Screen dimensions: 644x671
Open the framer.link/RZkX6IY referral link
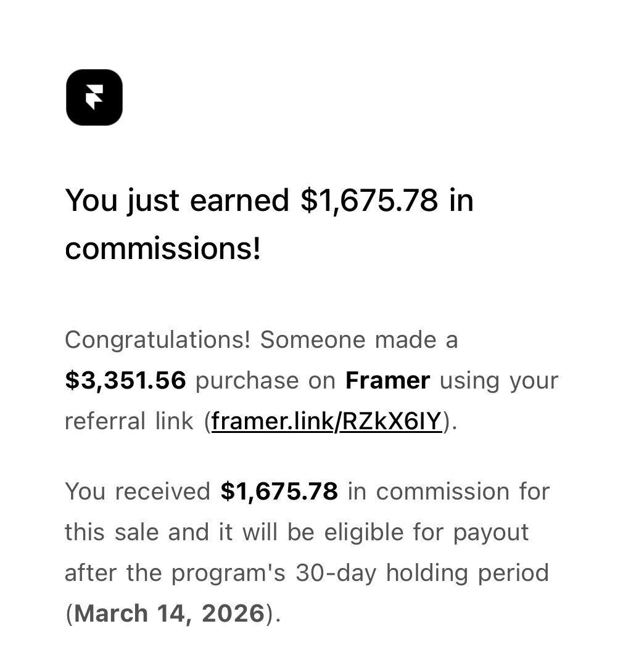(x=326, y=421)
